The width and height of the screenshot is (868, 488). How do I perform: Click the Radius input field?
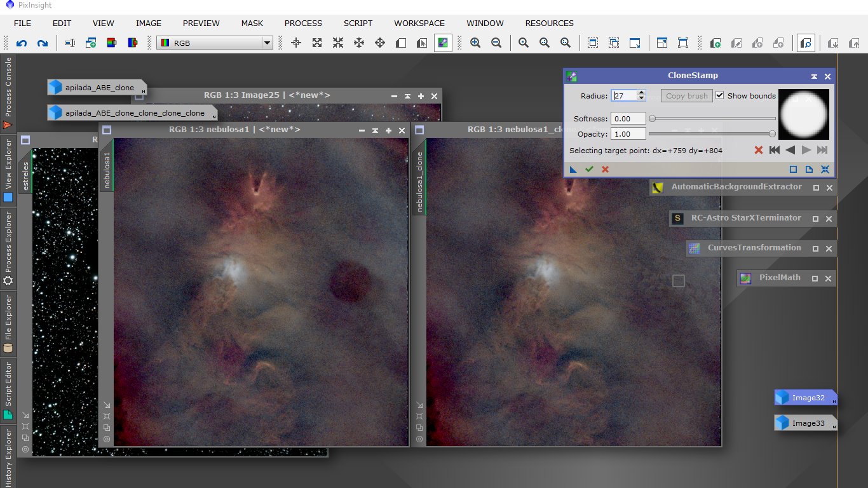624,96
